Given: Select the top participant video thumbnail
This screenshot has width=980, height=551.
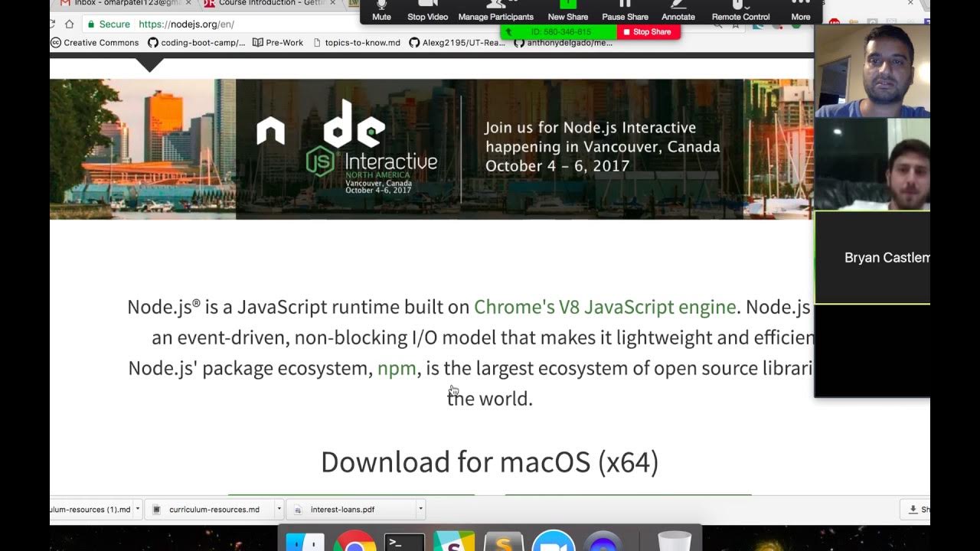Looking at the screenshot, I should tap(872, 71).
